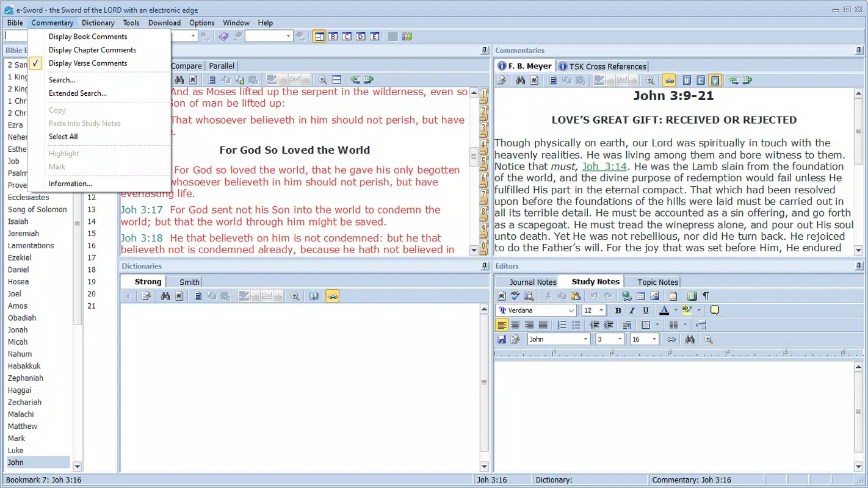868x488 pixels.
Task: Apply the yellow highlight color swatch in the Editors toolbar
Action: pyautogui.click(x=687, y=310)
